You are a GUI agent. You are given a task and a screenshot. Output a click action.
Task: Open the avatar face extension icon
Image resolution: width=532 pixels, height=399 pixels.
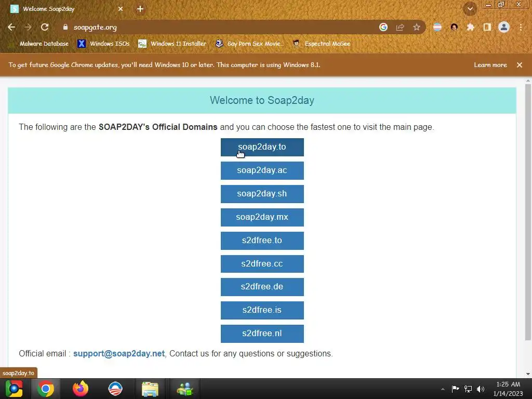click(454, 27)
